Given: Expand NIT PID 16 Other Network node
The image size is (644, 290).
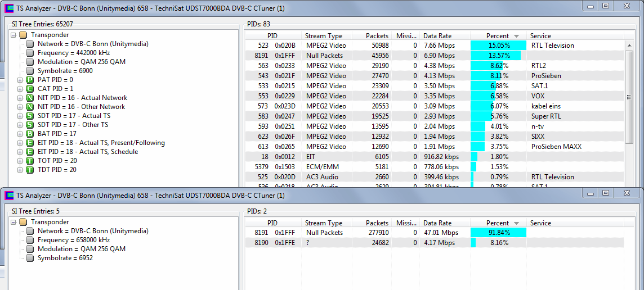Looking at the screenshot, I should point(21,107).
